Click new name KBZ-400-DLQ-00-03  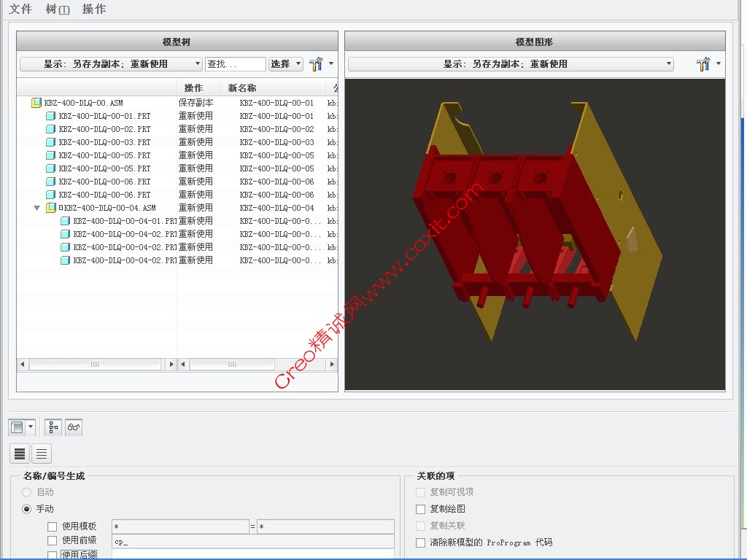pyautogui.click(x=276, y=142)
